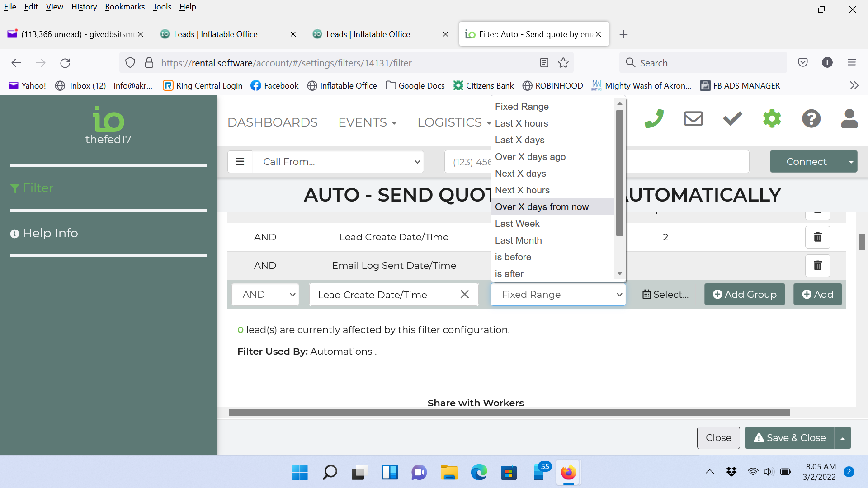The width and height of the screenshot is (868, 488).
Task: Open the envelope messages icon
Action: point(693,119)
